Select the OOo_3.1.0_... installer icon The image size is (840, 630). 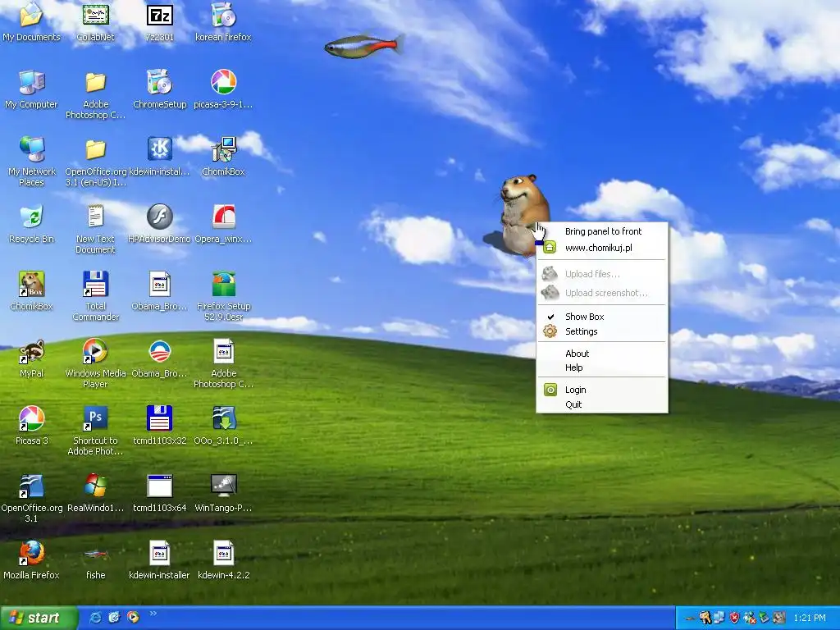click(223, 426)
